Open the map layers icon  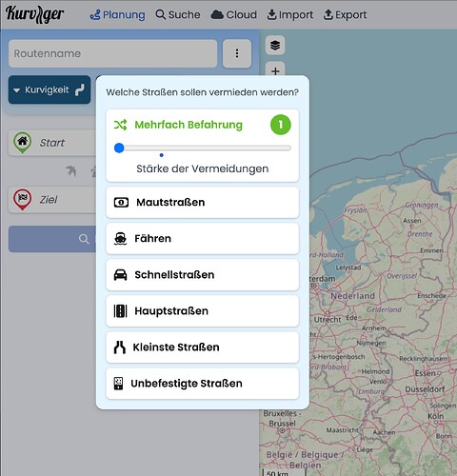click(x=275, y=46)
